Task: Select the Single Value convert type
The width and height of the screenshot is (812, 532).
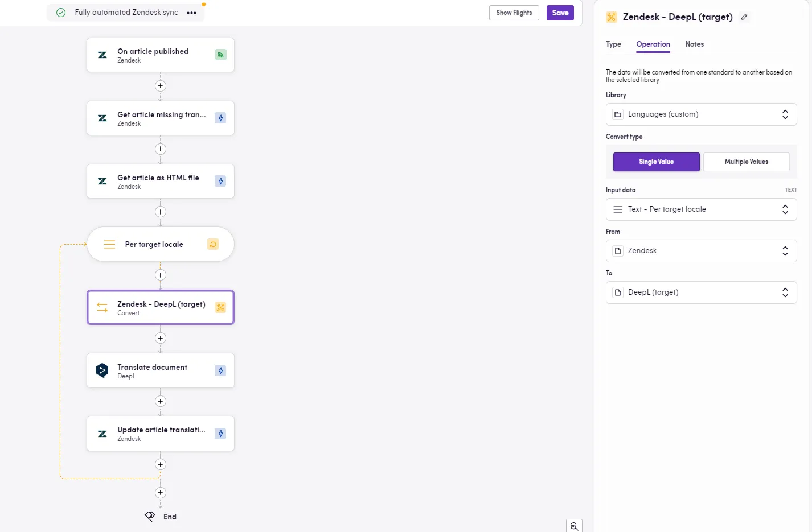Action: pos(656,162)
